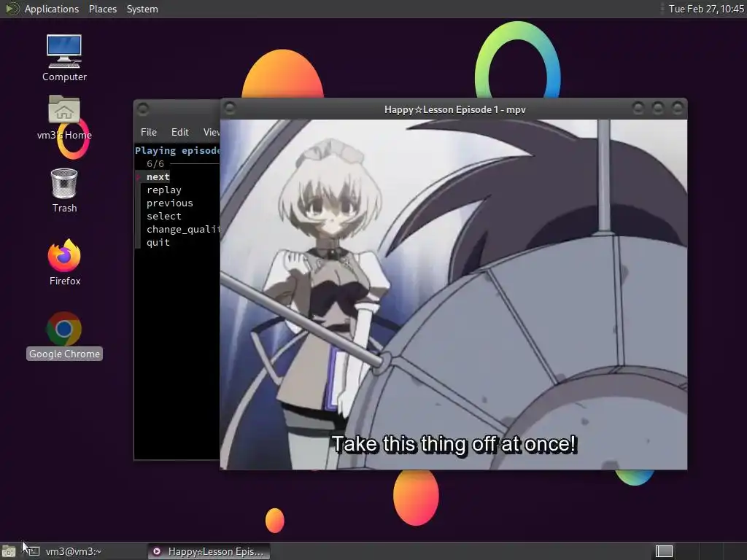Click the date and time clock
The height and width of the screenshot is (560, 747).
pyautogui.click(x=706, y=9)
